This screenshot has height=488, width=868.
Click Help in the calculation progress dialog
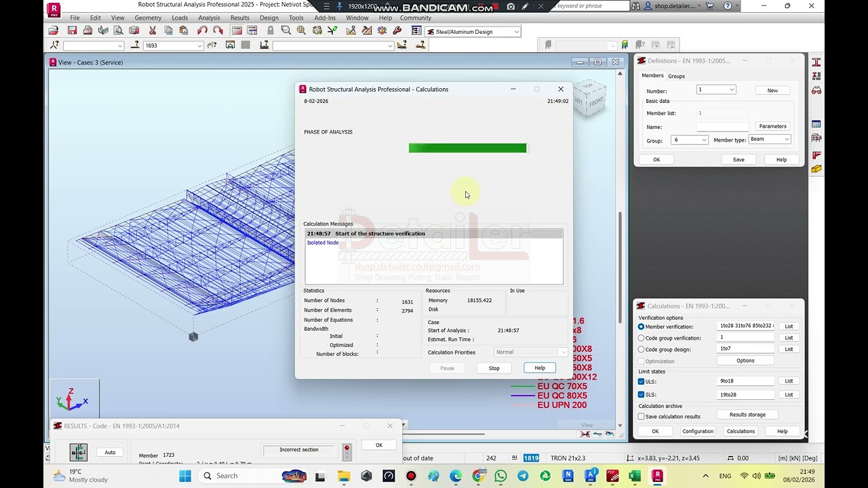tap(540, 368)
